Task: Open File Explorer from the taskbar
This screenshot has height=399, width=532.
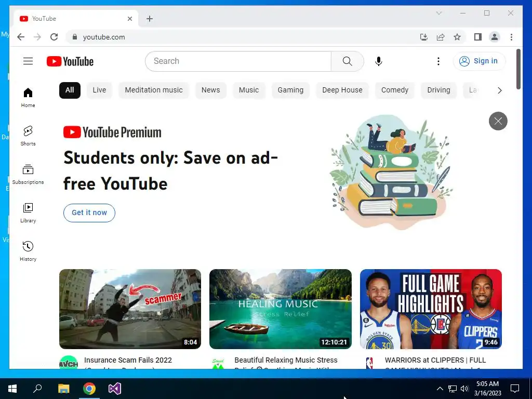Action: coord(63,389)
